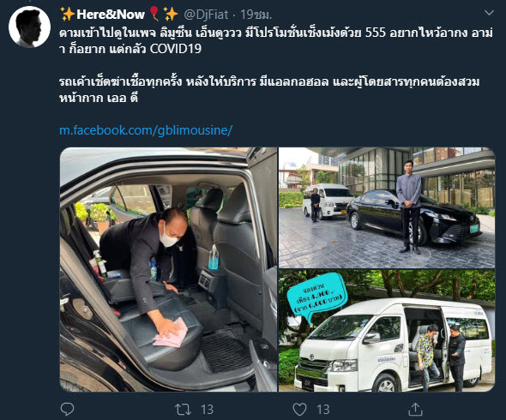506x420 pixels.
Task: Click the like count 13
Action: point(323,410)
